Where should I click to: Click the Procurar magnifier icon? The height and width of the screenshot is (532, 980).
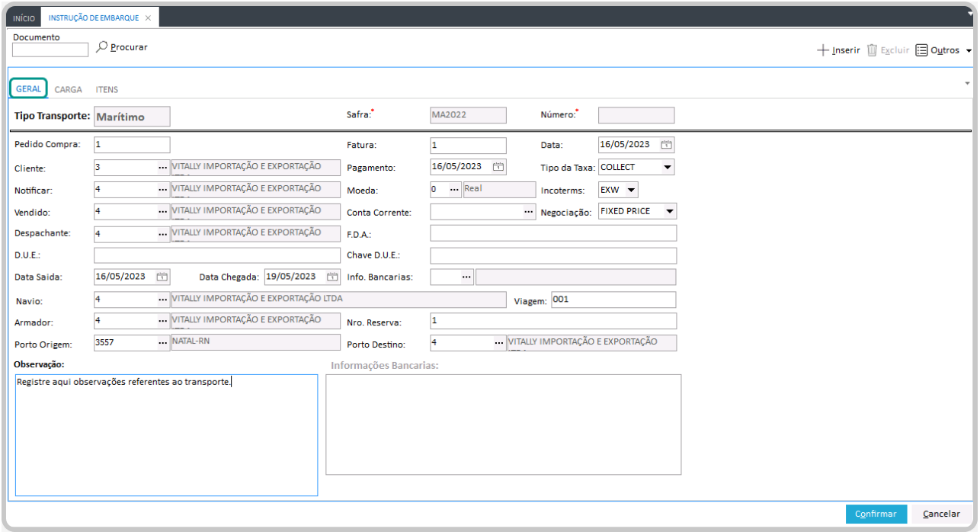point(102,47)
